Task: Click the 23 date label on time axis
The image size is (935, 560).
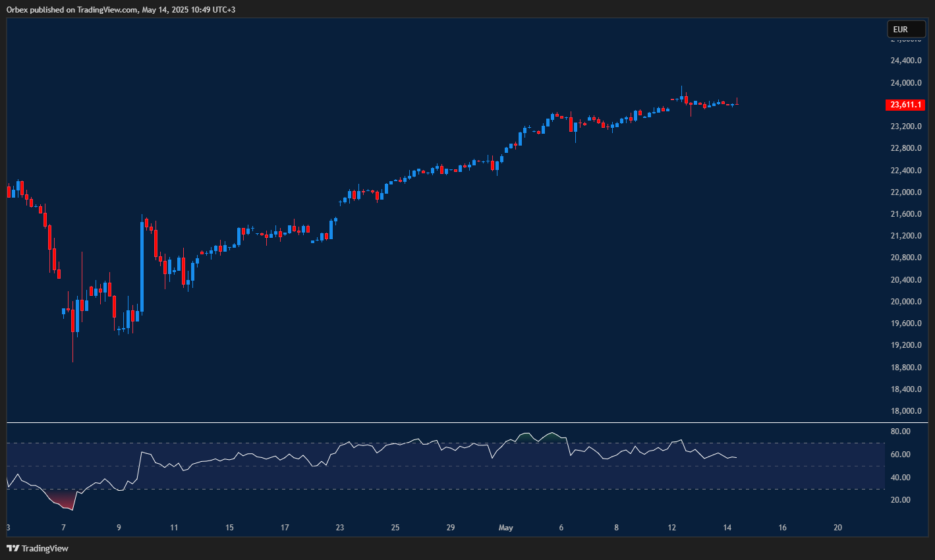Action: click(339, 528)
